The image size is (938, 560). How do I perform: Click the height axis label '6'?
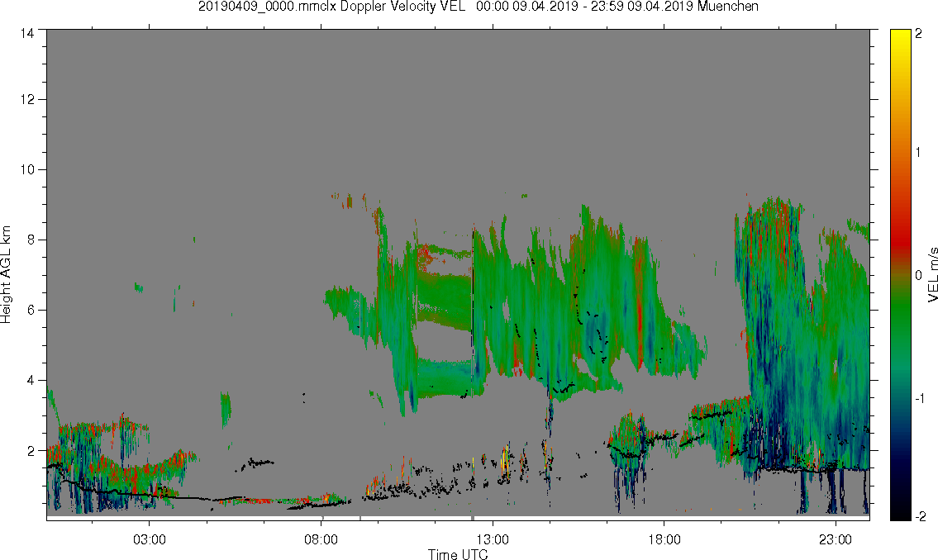coord(31,310)
